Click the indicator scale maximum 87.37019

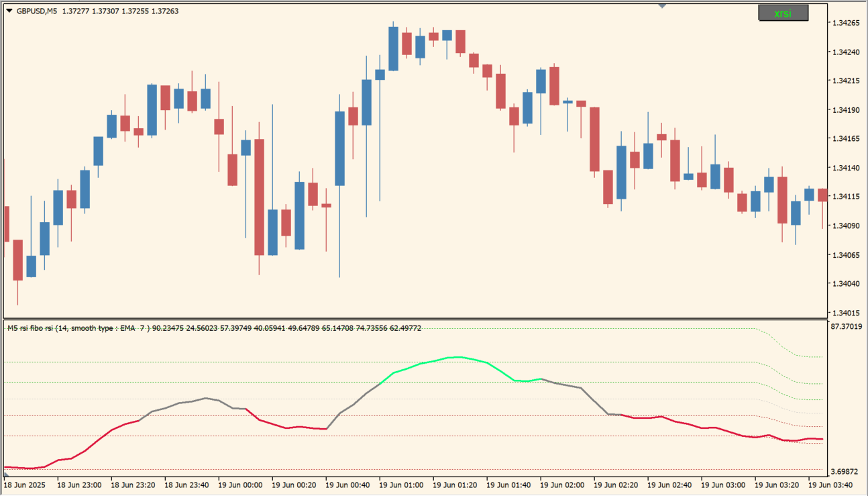point(847,326)
